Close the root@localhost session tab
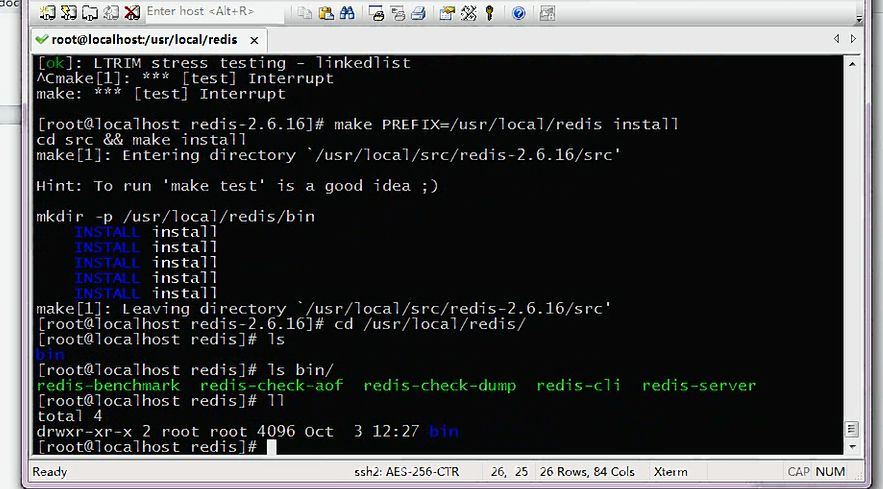Screen dimensions: 883x489 [x=254, y=41]
